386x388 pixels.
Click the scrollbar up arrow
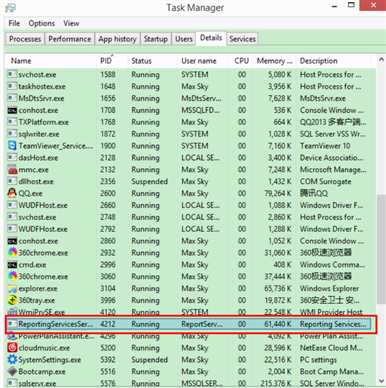coord(381,60)
